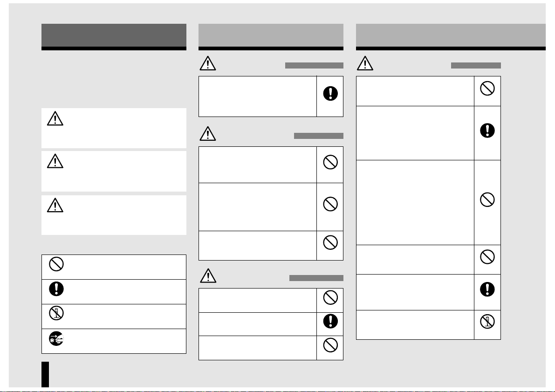
Task: Click the dark gray header banner of the left column
Action: coord(114,35)
